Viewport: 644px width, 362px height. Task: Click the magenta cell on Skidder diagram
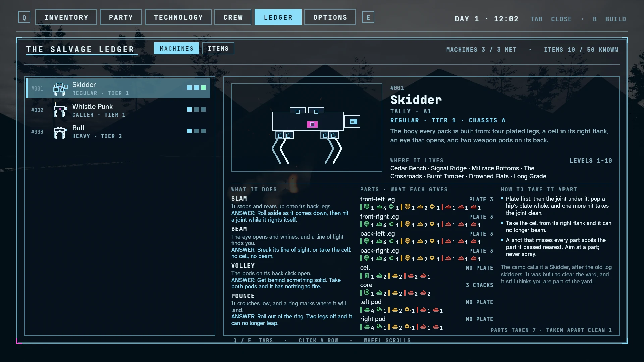click(312, 124)
